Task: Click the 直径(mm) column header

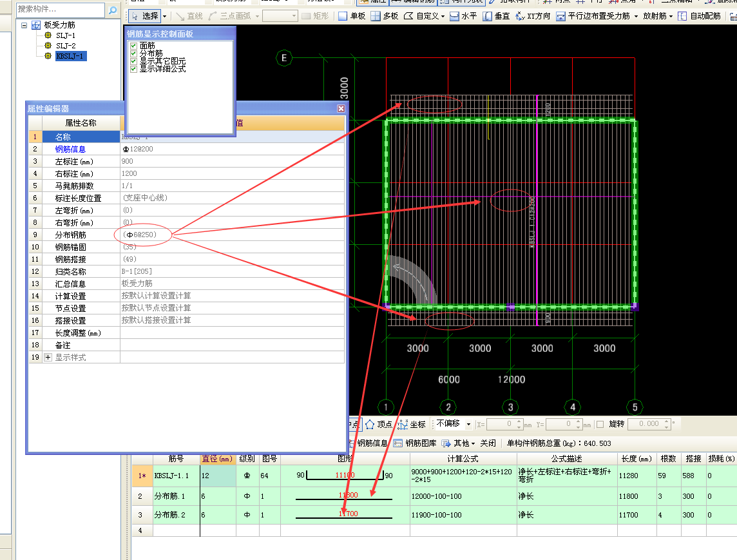Action: tap(217, 459)
